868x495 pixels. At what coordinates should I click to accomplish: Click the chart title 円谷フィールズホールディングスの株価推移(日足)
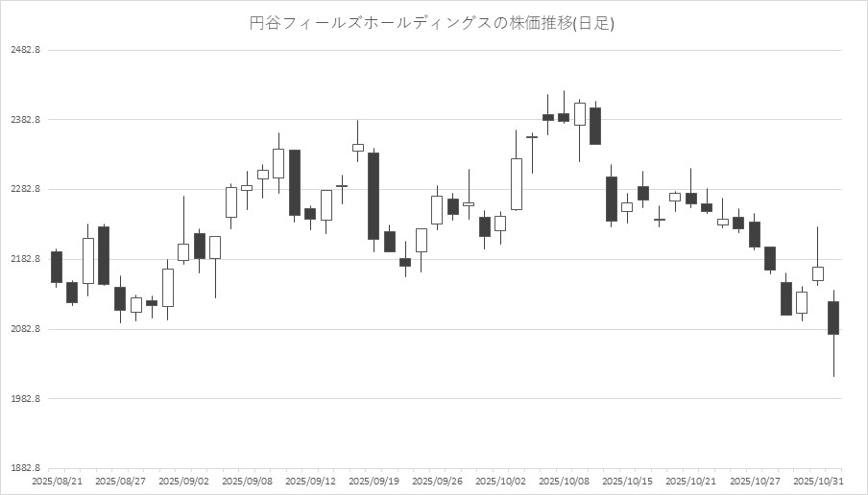point(431,23)
